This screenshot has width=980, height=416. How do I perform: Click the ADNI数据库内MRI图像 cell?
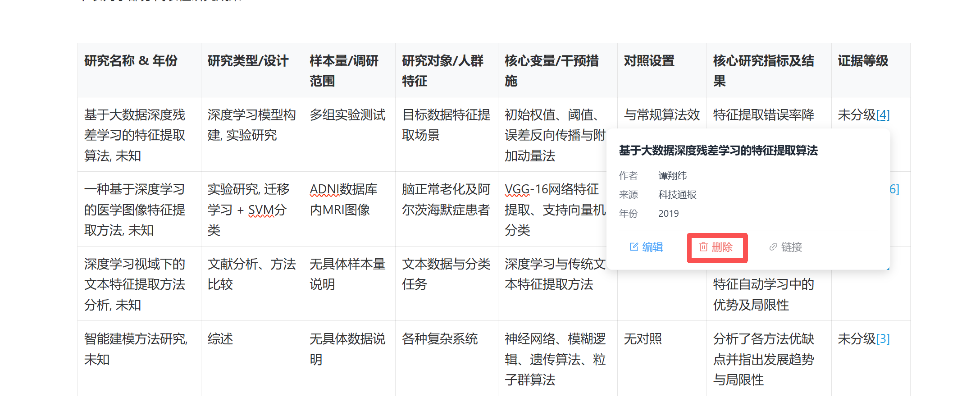pyautogui.click(x=343, y=199)
